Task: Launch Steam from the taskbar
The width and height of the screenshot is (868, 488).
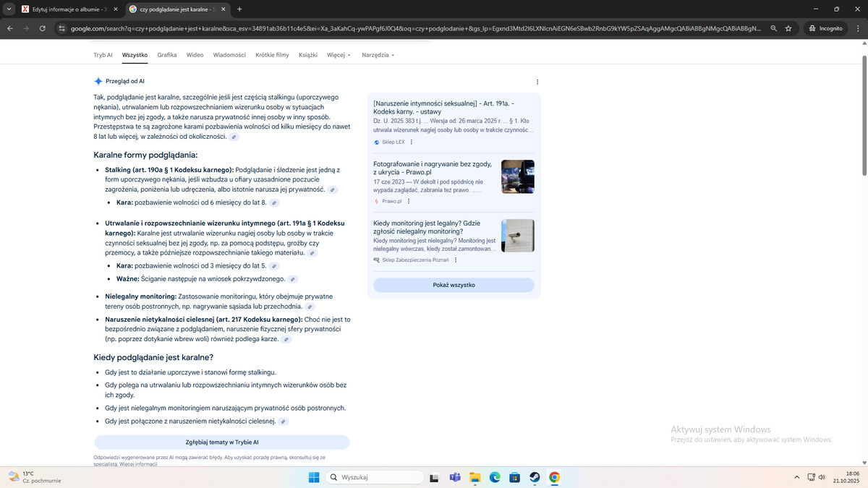Action: coord(534,477)
